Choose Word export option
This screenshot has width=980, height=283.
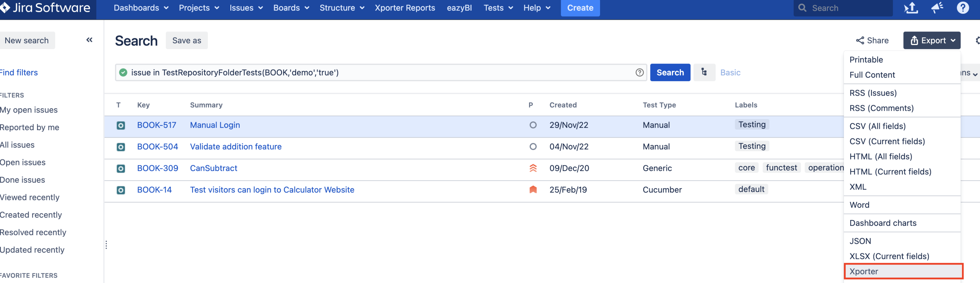click(902, 205)
